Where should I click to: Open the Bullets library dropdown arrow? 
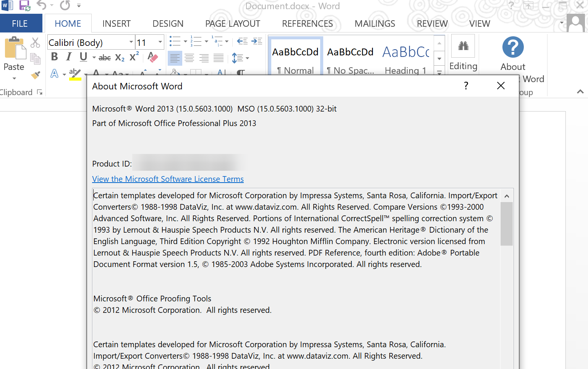[x=185, y=41]
